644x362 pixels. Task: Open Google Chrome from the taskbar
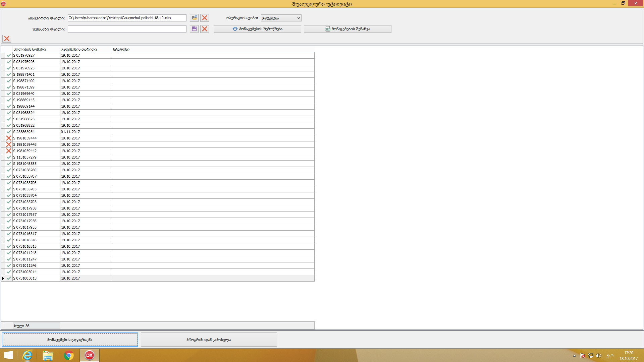69,355
